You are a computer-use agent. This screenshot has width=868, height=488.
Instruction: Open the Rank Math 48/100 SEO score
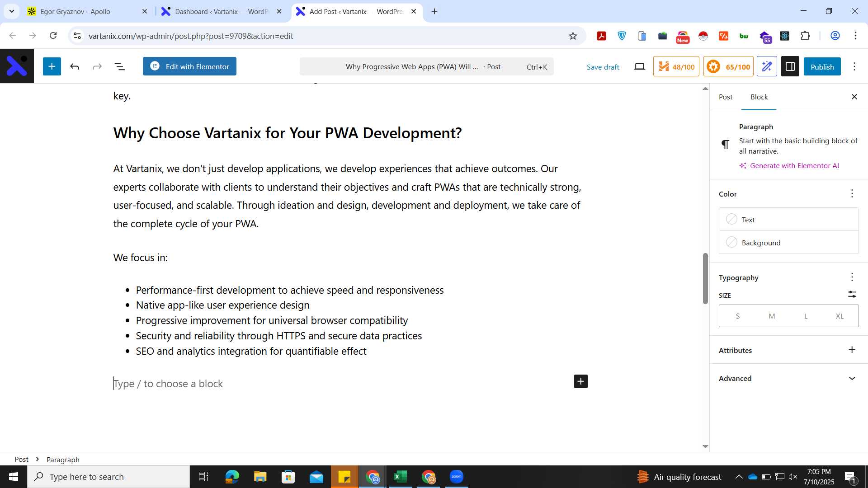point(676,67)
